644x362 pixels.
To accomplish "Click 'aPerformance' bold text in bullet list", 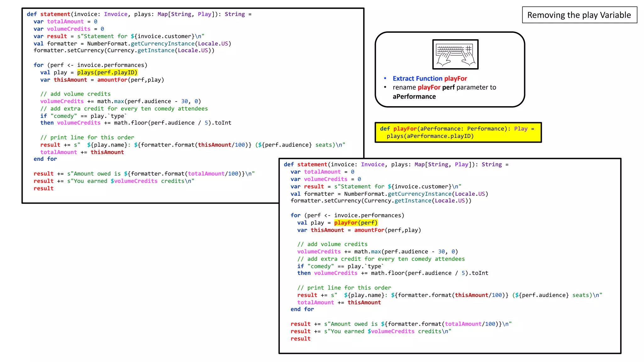I will (x=414, y=97).
